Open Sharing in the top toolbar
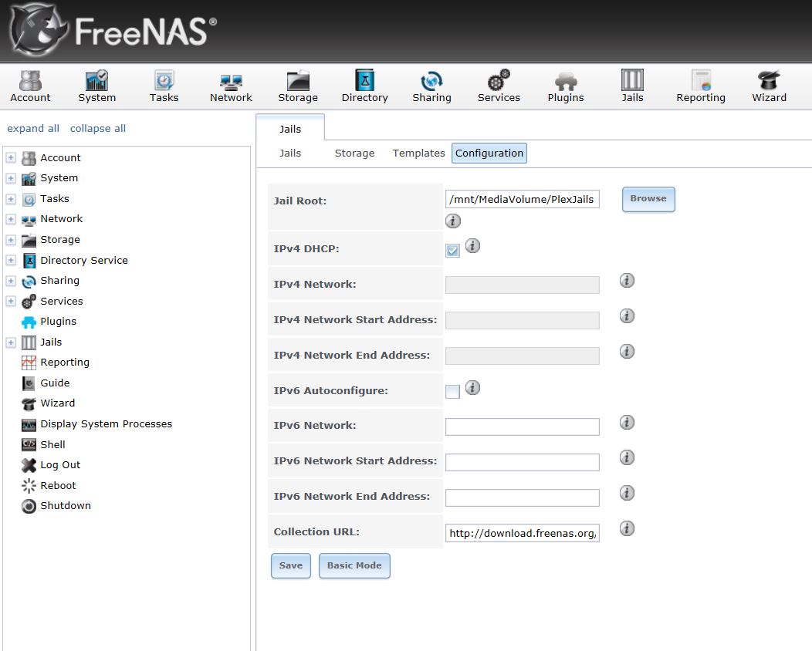The image size is (812, 651). (x=431, y=86)
